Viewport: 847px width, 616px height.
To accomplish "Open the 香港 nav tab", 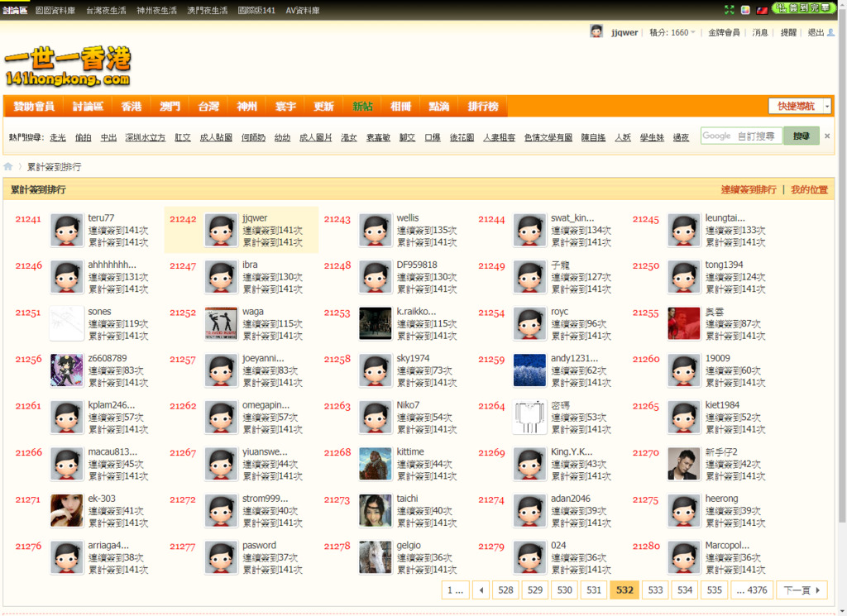I will (x=132, y=107).
